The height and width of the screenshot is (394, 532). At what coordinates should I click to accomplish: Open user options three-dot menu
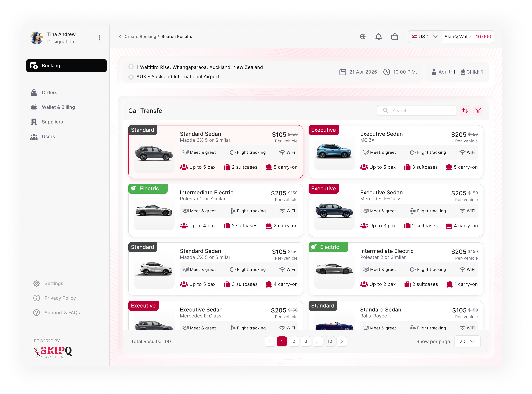100,38
